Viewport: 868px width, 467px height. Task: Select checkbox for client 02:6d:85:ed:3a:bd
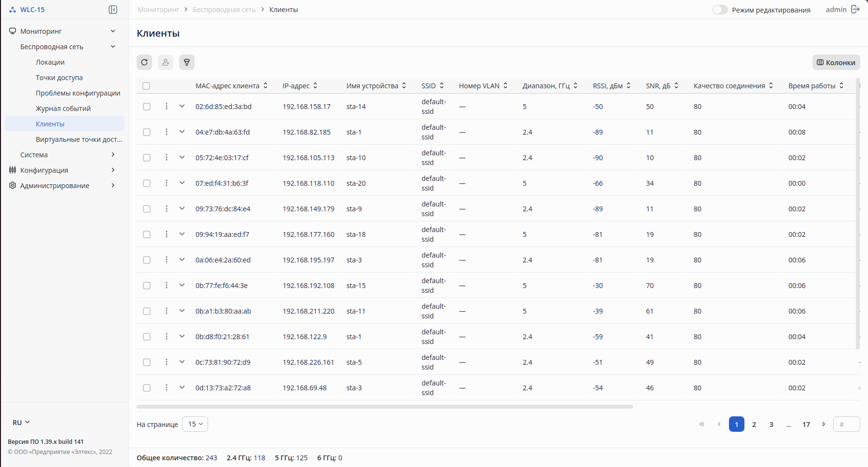[147, 107]
